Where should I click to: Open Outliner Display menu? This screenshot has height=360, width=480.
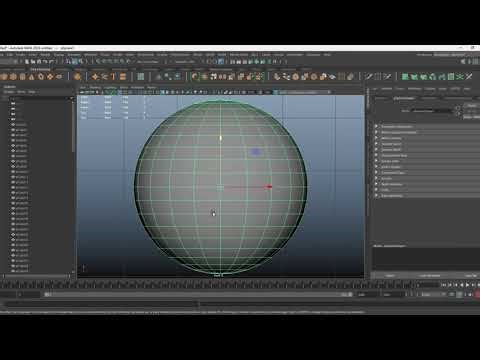[x=9, y=92]
